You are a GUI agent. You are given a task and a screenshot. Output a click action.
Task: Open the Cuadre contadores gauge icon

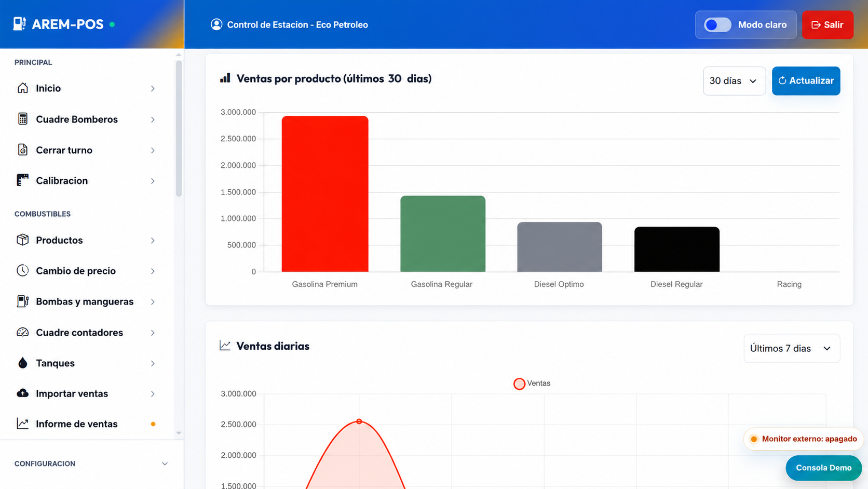22,332
